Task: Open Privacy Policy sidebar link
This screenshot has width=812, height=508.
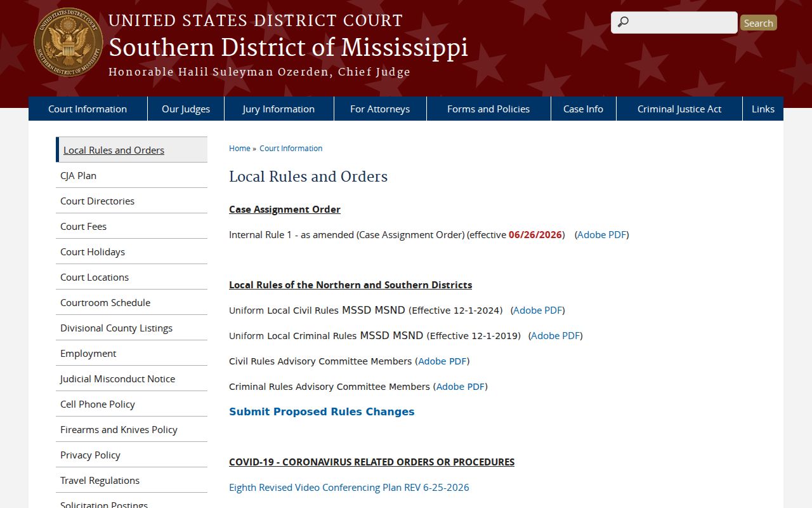Action: [131, 455]
